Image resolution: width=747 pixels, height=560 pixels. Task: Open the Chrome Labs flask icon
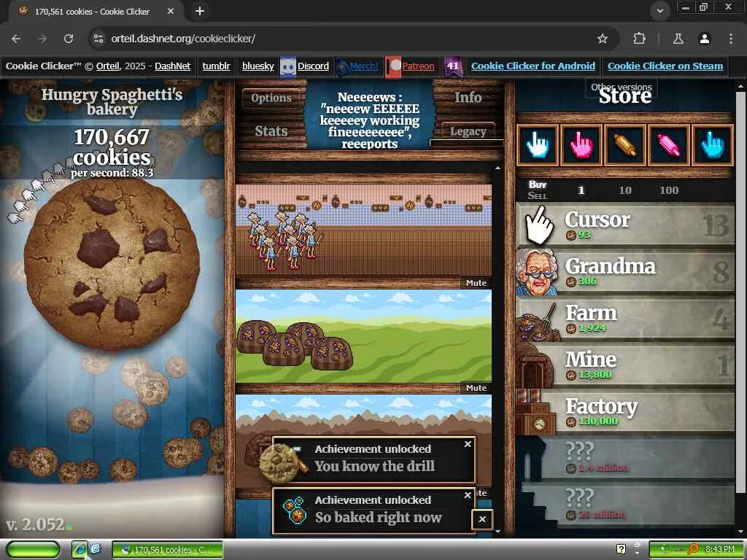(678, 39)
